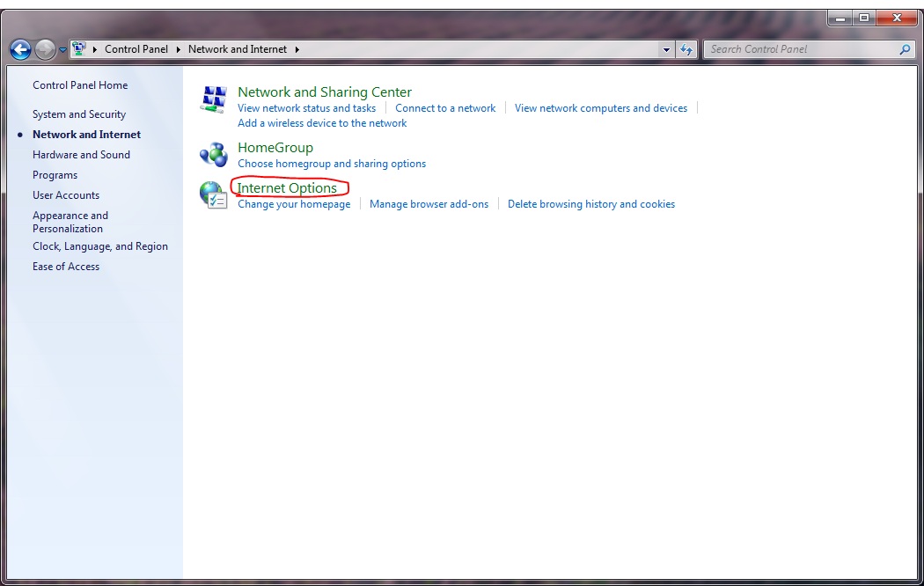Viewport: 924px width, 586px height.
Task: Click Change your homepage link
Action: pos(294,204)
